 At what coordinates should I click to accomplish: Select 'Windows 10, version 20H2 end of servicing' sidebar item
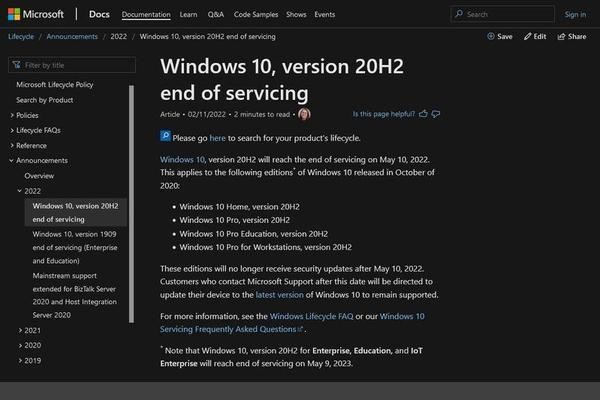coord(76,212)
